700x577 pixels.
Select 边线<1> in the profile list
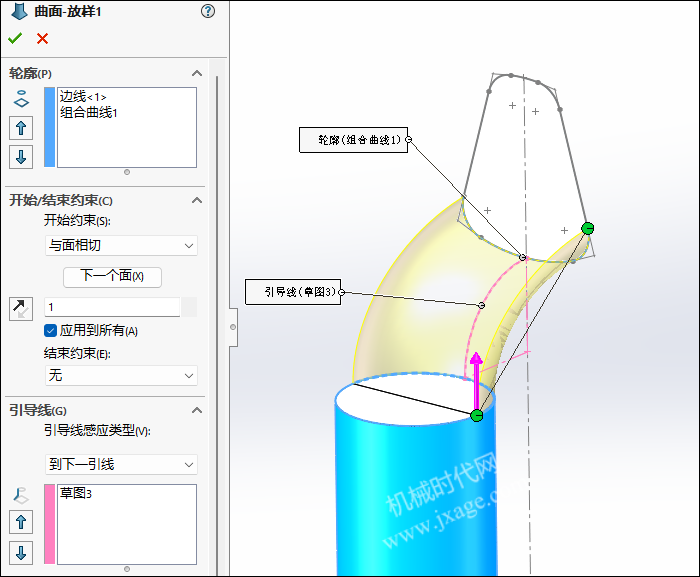83,97
